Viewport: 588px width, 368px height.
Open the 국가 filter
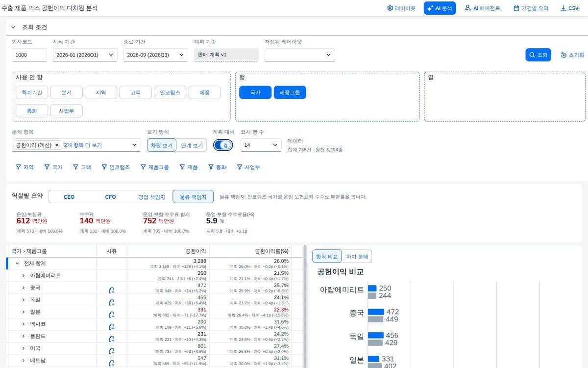coord(54,167)
